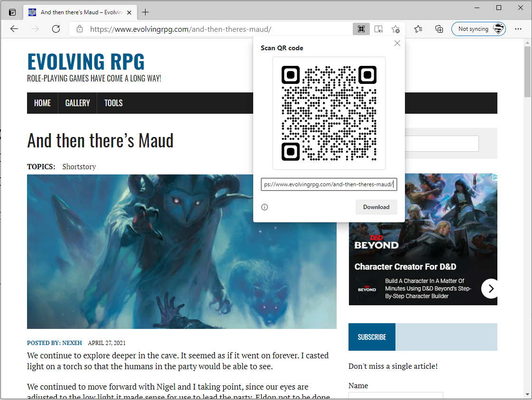This screenshot has height=400, width=532.
Task: Open the Character Creator For D&D ad
Action: click(x=405, y=267)
